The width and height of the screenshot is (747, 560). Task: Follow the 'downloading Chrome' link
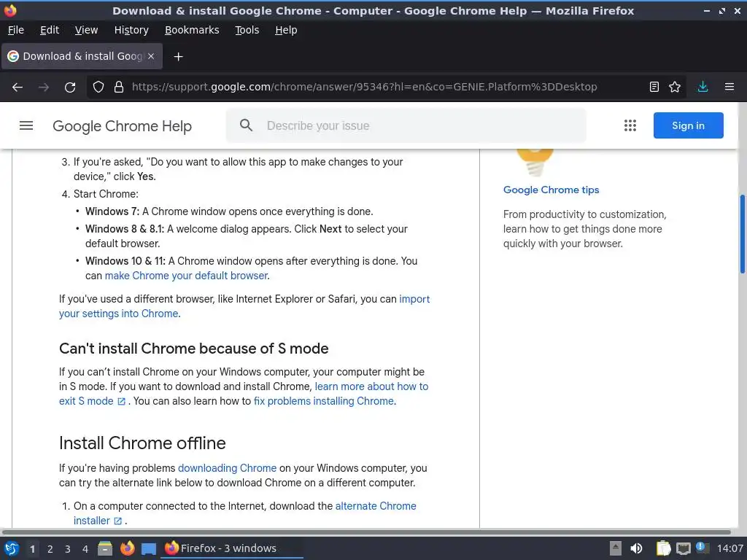[x=228, y=468]
